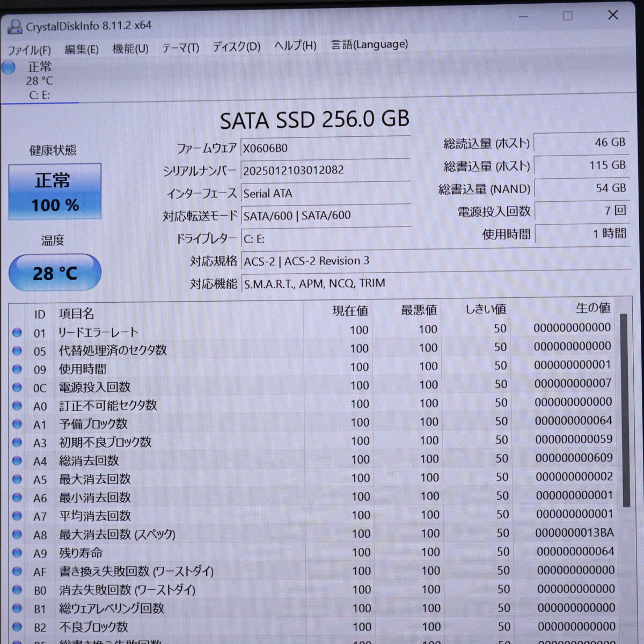Open the テーマ(T) menu
This screenshot has height=644, width=644.
(180, 48)
